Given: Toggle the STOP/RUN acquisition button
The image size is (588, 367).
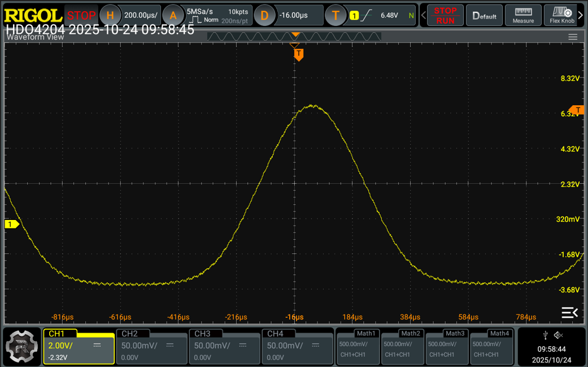Looking at the screenshot, I should (x=445, y=15).
